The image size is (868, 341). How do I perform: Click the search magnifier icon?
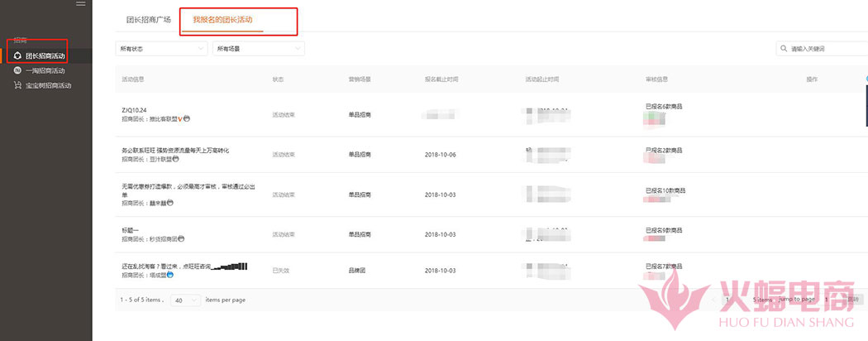[x=784, y=49]
